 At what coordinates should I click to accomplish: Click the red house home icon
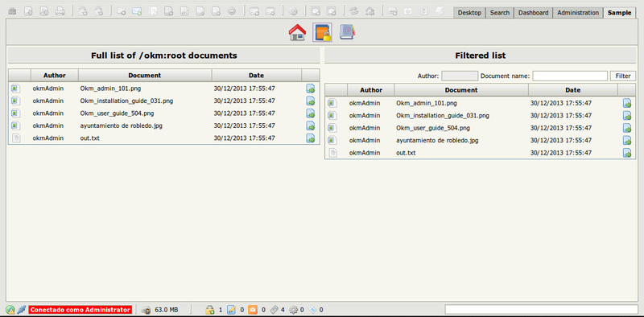tap(297, 32)
